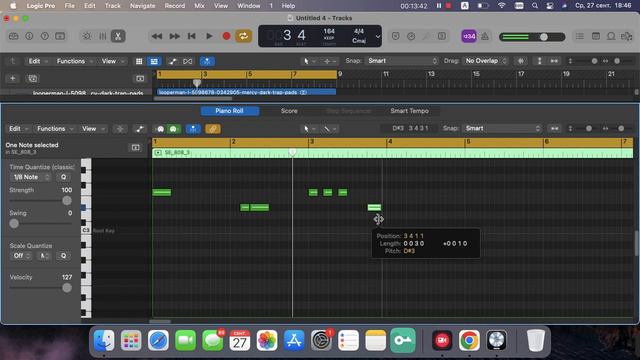This screenshot has width=640, height=360.
Task: Toggle the Smart Controls sun icon
Action: point(87,36)
